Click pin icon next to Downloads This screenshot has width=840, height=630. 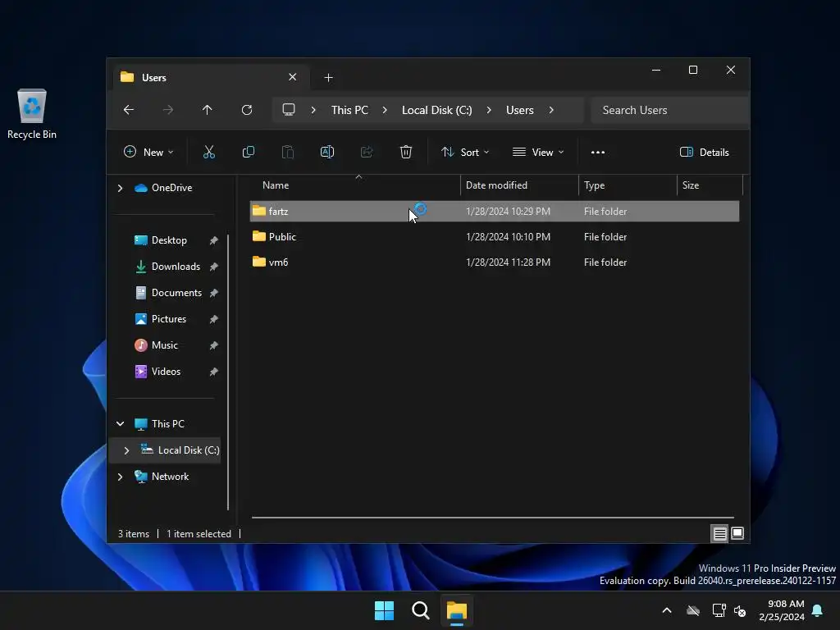(213, 267)
